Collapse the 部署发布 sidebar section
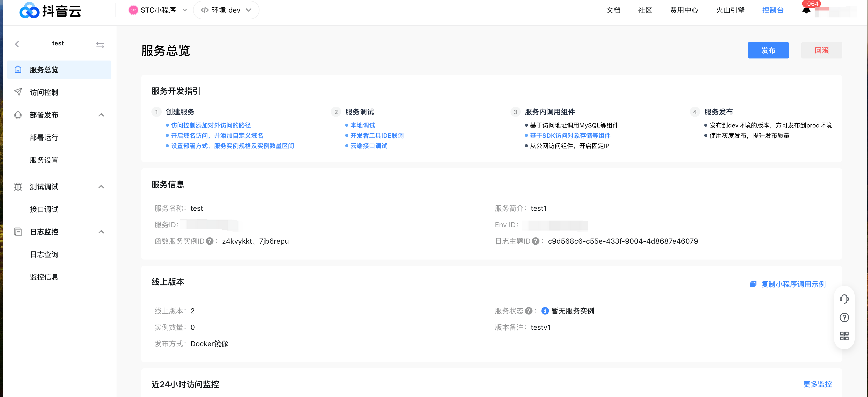The image size is (868, 397). 101,115
